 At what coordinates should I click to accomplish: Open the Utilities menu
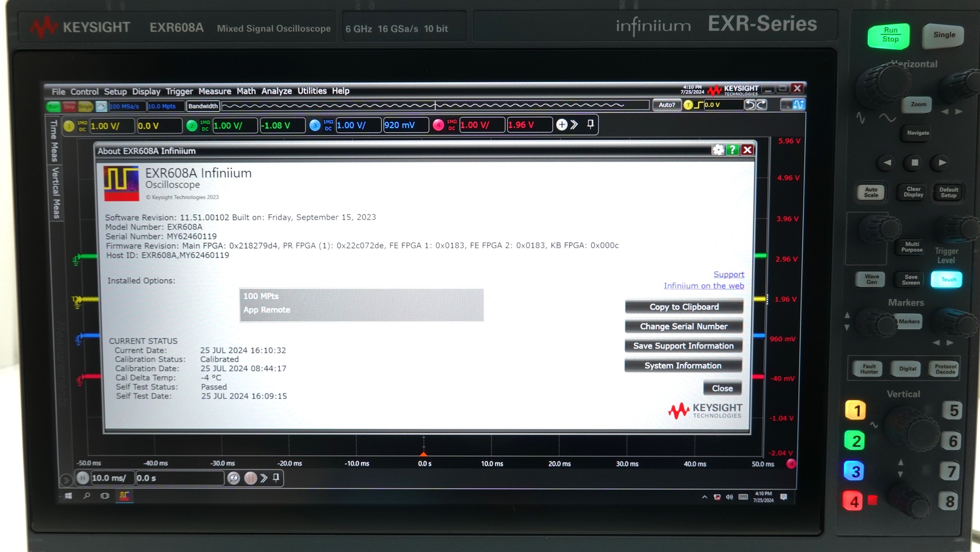click(x=312, y=91)
